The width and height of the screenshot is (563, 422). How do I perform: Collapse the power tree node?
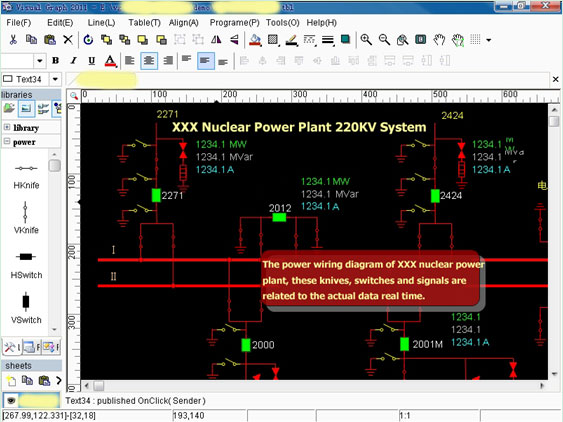pyautogui.click(x=7, y=142)
